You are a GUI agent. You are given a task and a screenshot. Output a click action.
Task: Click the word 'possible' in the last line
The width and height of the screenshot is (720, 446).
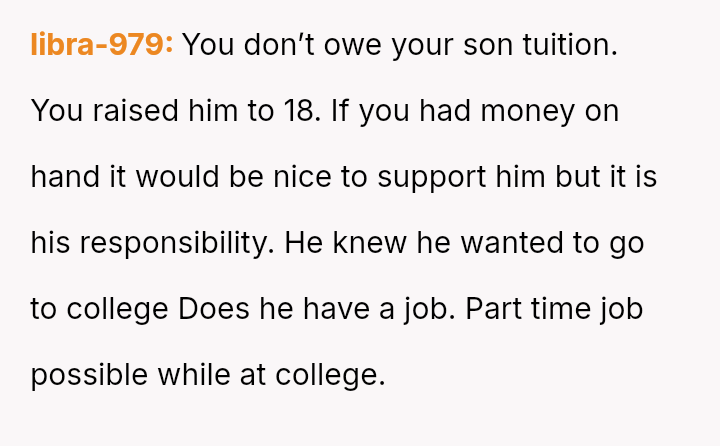coord(89,375)
